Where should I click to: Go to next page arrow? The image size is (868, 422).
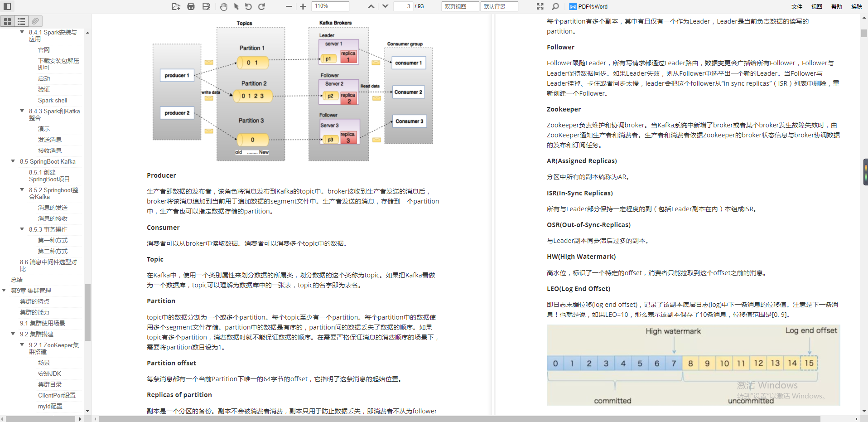385,6
